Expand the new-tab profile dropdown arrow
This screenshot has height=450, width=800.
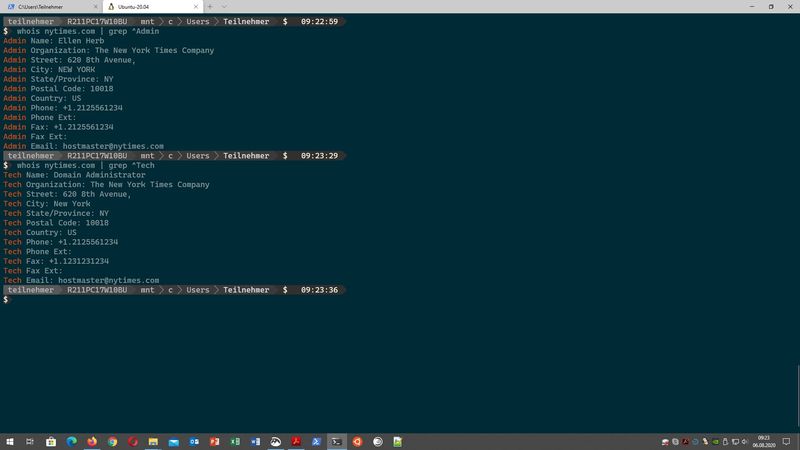(x=224, y=7)
